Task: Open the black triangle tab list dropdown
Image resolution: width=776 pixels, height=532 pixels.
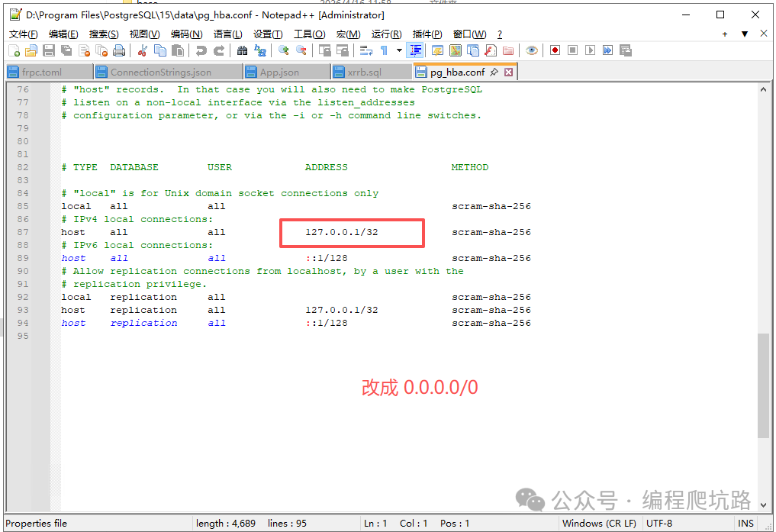Action: [x=745, y=34]
